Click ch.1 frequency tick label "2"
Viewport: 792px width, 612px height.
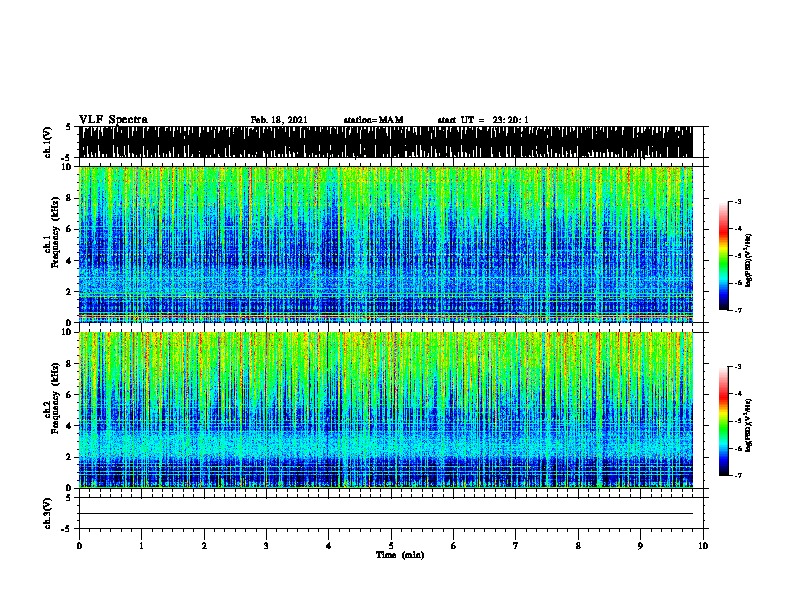[69, 292]
